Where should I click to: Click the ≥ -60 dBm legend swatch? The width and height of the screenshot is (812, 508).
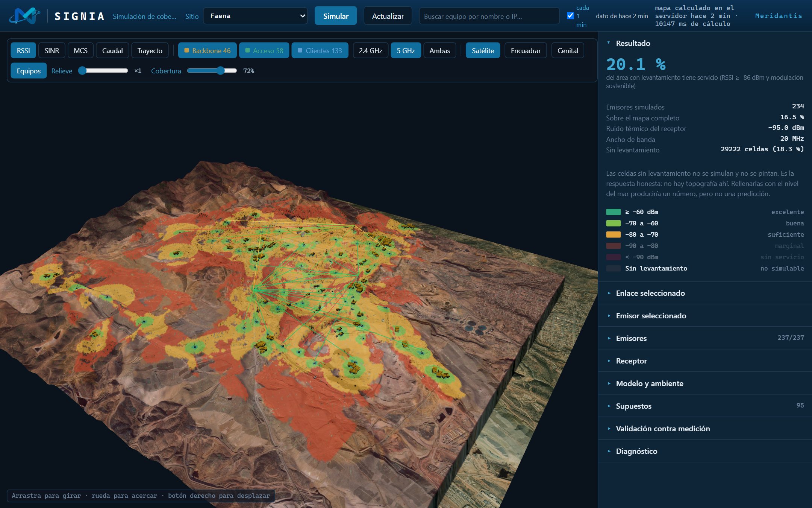pos(613,212)
